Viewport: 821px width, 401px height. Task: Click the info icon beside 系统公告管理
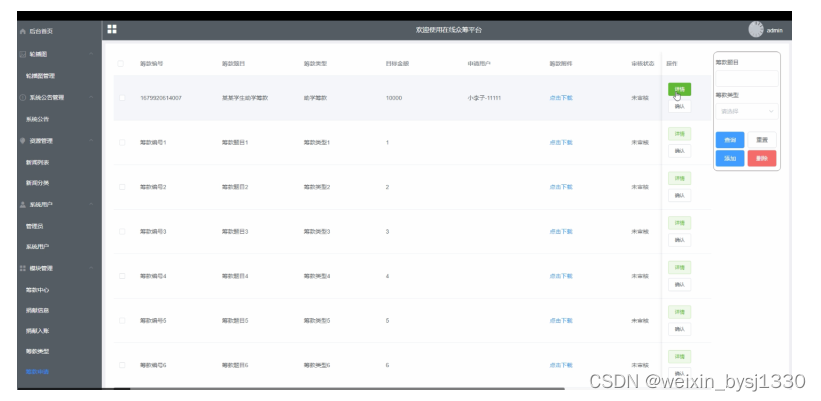23,97
